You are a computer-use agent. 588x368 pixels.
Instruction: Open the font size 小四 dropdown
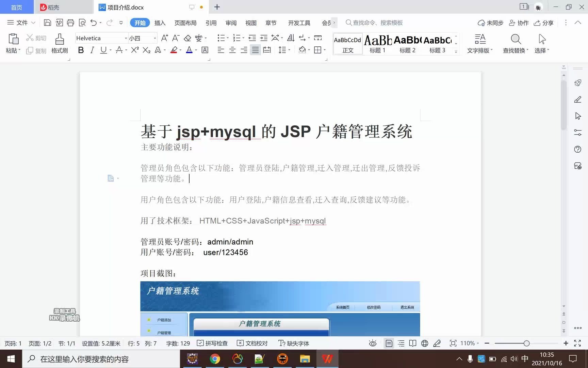[x=155, y=38]
